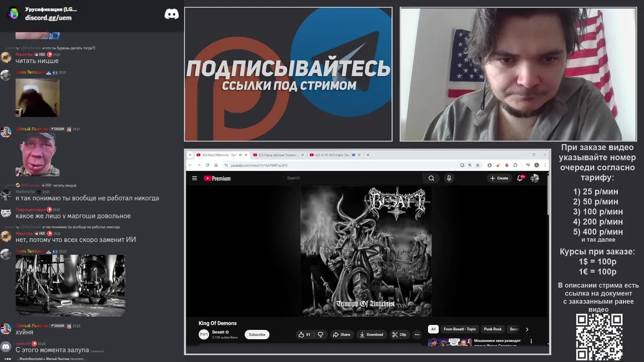Close the Город призрак browser tab

(x=302, y=155)
